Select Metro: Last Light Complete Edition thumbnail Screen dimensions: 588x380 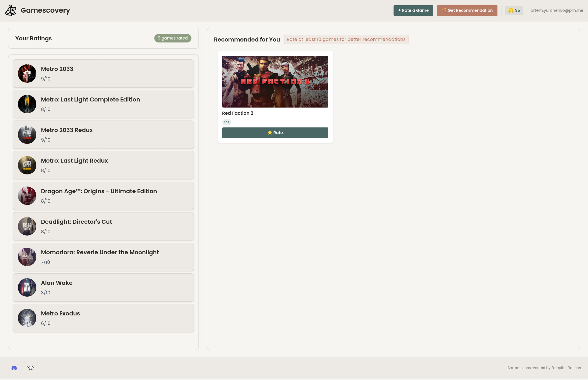27,104
